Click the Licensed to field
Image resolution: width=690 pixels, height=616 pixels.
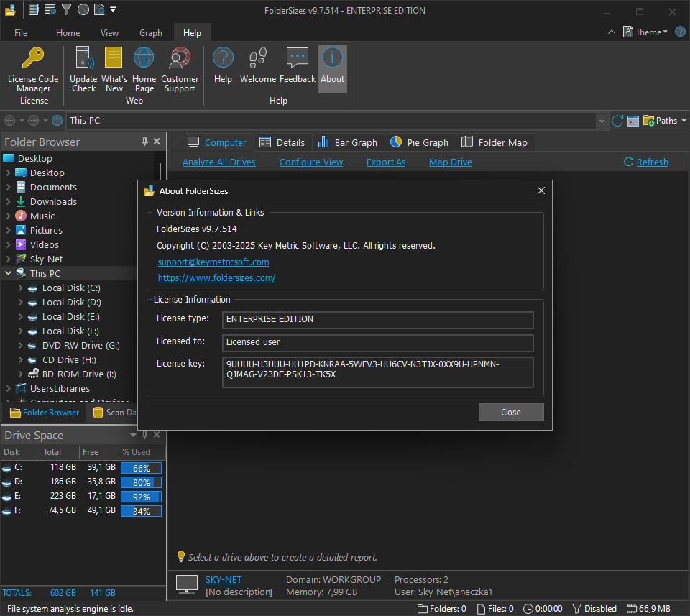click(x=377, y=343)
